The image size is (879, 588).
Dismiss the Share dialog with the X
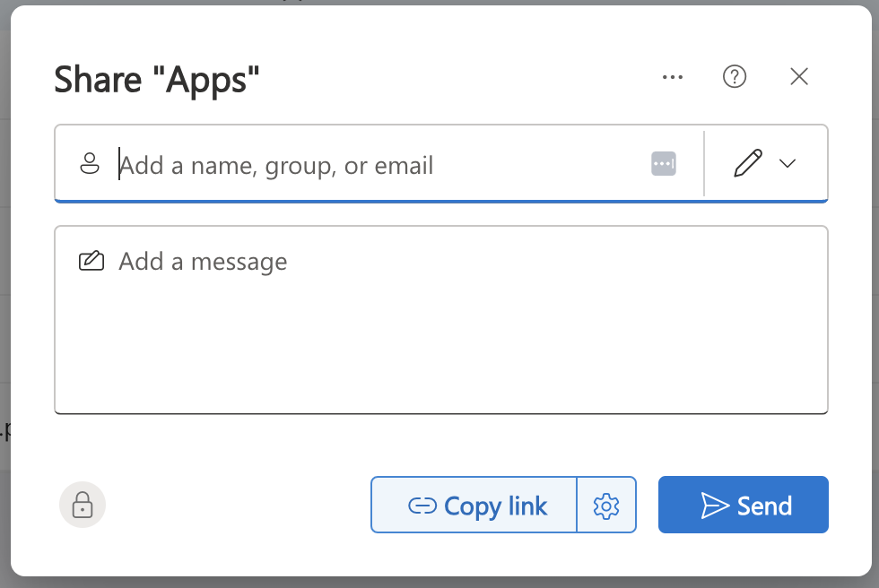798,76
